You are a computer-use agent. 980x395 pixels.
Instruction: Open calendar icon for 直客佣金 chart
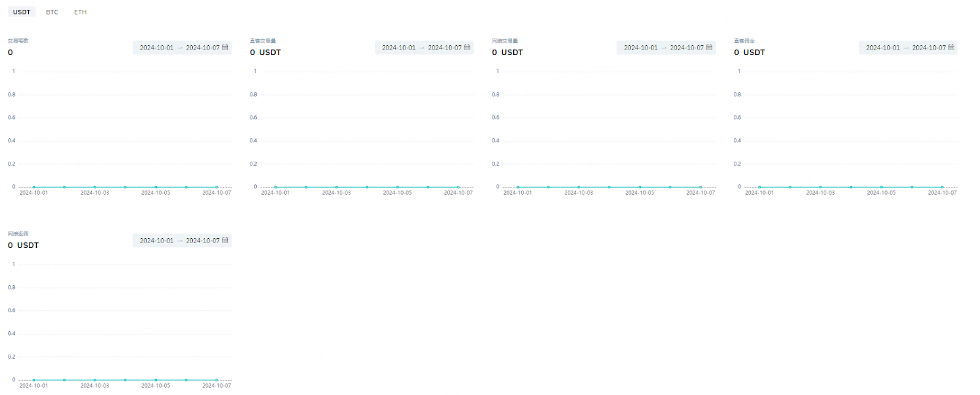[951, 47]
